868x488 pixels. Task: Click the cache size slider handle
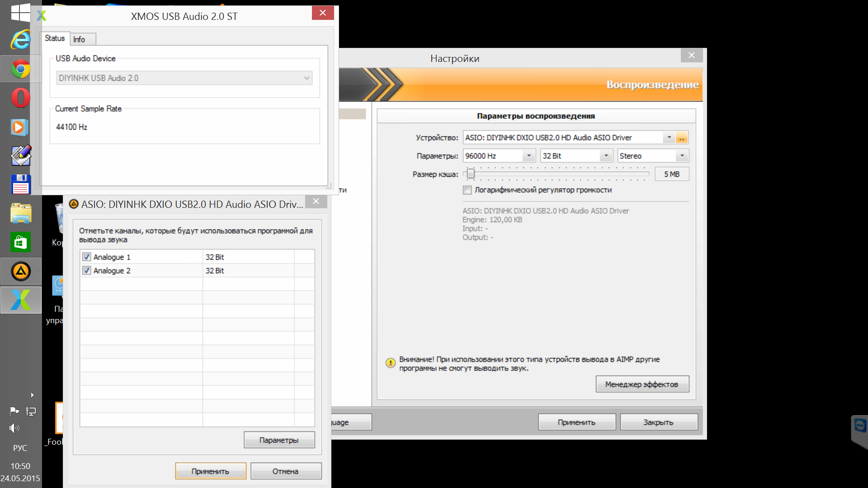(471, 174)
